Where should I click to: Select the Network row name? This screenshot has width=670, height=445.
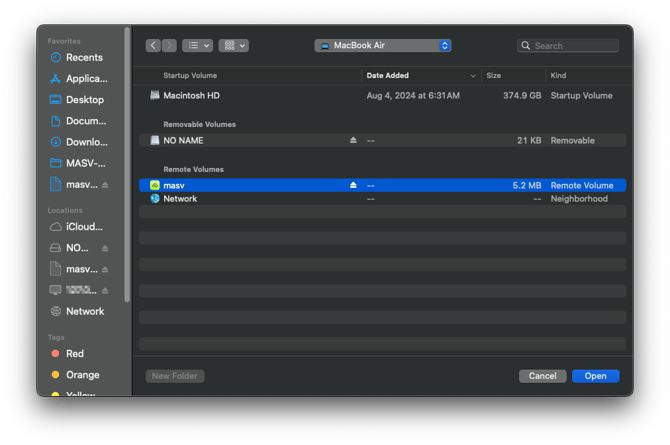tap(180, 198)
